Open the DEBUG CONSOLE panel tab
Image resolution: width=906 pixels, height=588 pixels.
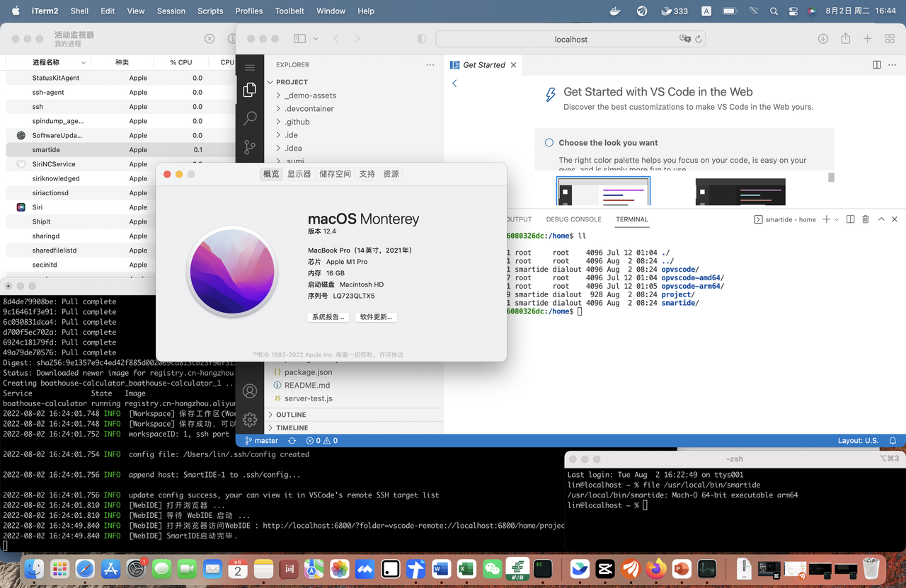click(573, 219)
